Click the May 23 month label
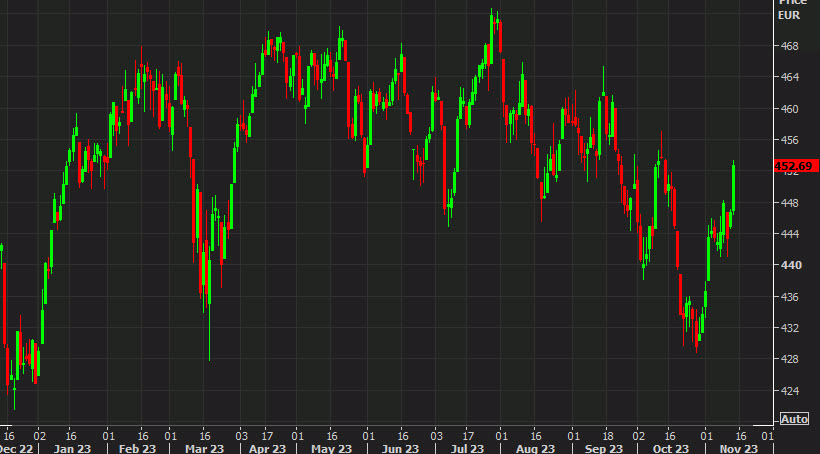The width and height of the screenshot is (820, 454). pyautogui.click(x=331, y=449)
